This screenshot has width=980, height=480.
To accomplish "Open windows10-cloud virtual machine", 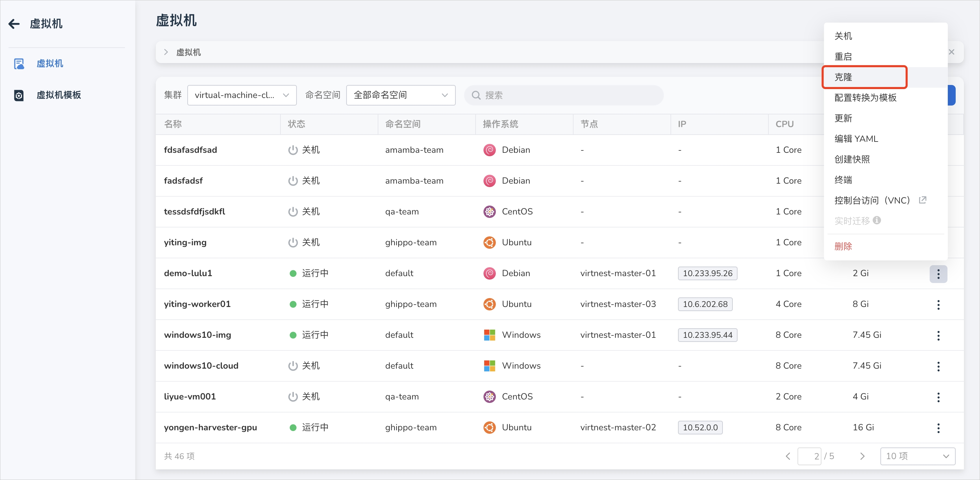I will (201, 366).
